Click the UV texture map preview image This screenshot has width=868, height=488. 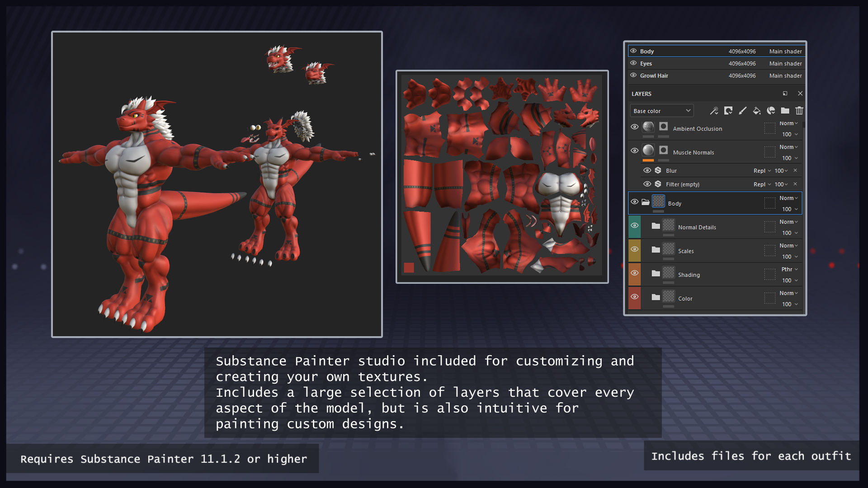point(502,177)
